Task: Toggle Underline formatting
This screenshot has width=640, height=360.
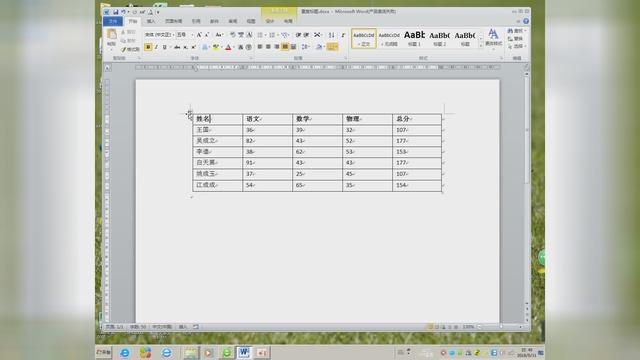Action: (165, 47)
